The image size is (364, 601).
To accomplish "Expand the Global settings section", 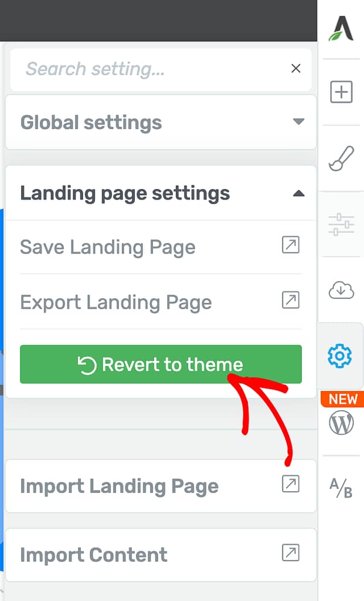I will tap(161, 122).
